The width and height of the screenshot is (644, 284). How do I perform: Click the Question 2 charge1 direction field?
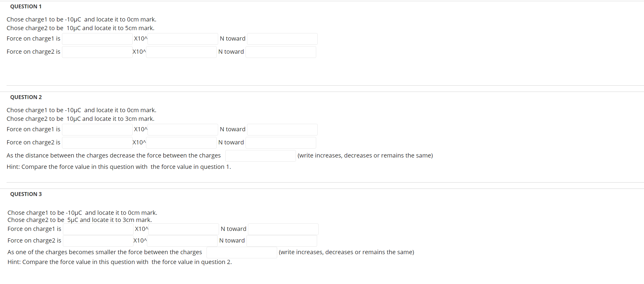(x=282, y=129)
